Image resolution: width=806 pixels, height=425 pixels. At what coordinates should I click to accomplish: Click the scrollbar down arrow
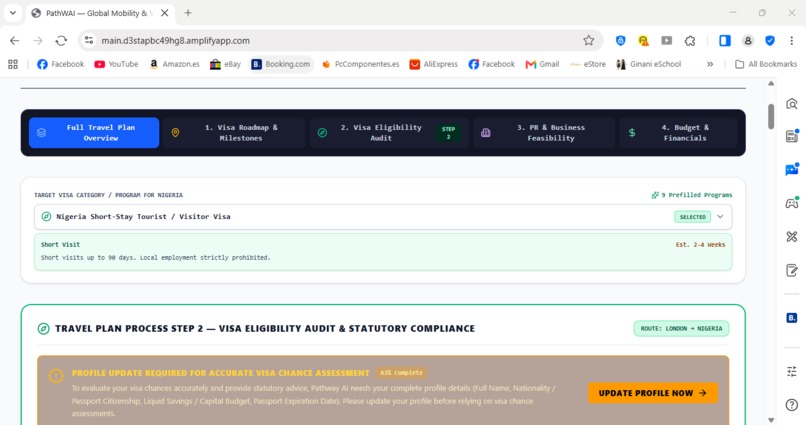tap(771, 420)
